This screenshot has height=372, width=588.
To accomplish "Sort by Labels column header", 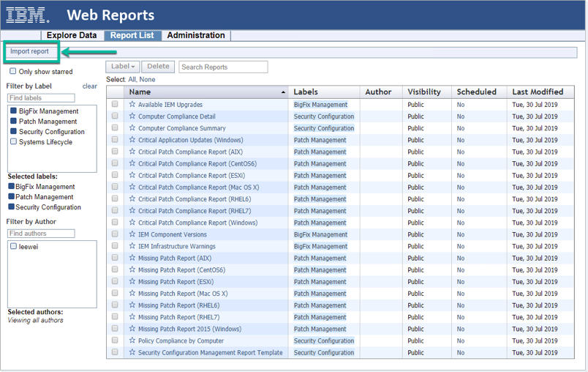I will pos(324,92).
